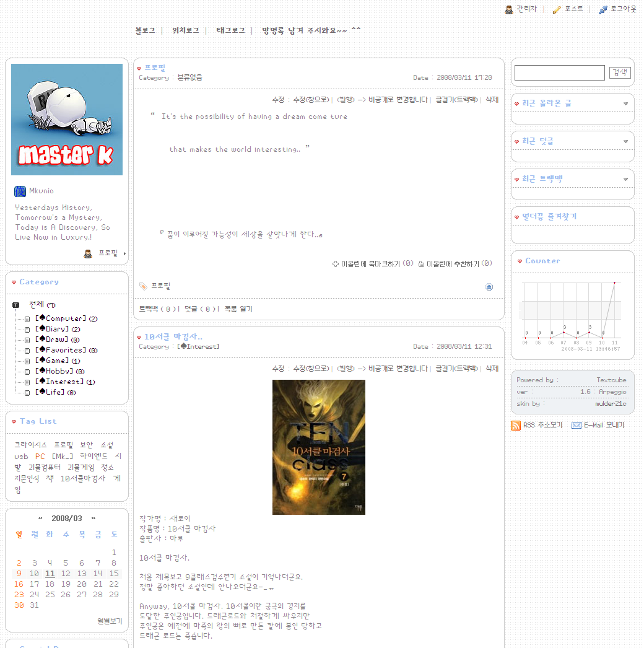The height and width of the screenshot is (648, 644).
Task: Open the 프로필 post title
Action: [x=155, y=68]
